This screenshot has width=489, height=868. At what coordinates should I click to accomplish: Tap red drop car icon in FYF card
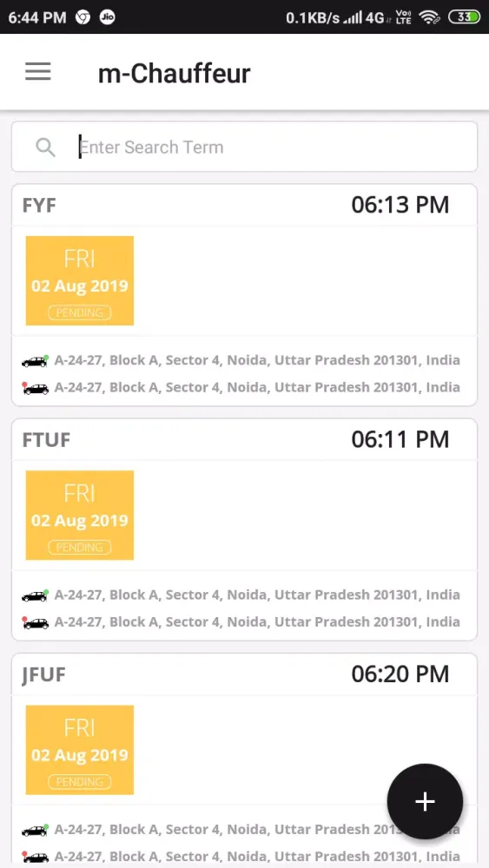pyautogui.click(x=35, y=388)
